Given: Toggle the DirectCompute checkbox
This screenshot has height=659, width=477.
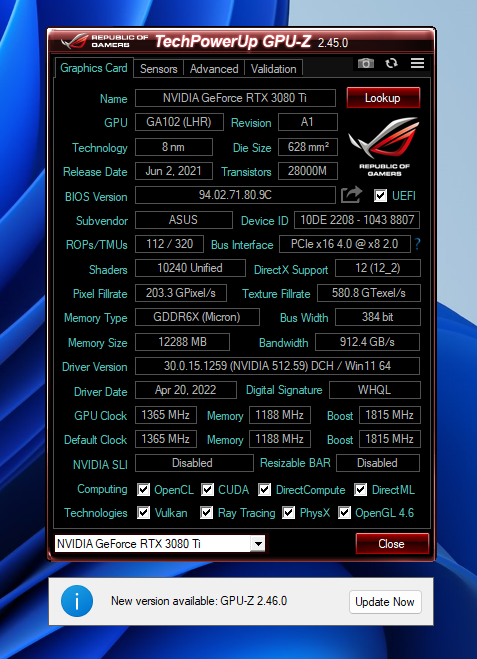Looking at the screenshot, I should tap(264, 489).
